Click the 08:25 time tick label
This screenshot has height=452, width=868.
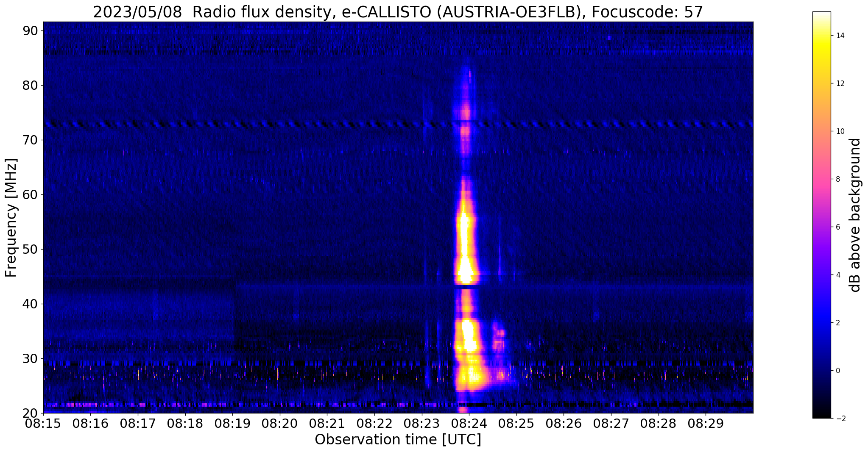pos(516,424)
